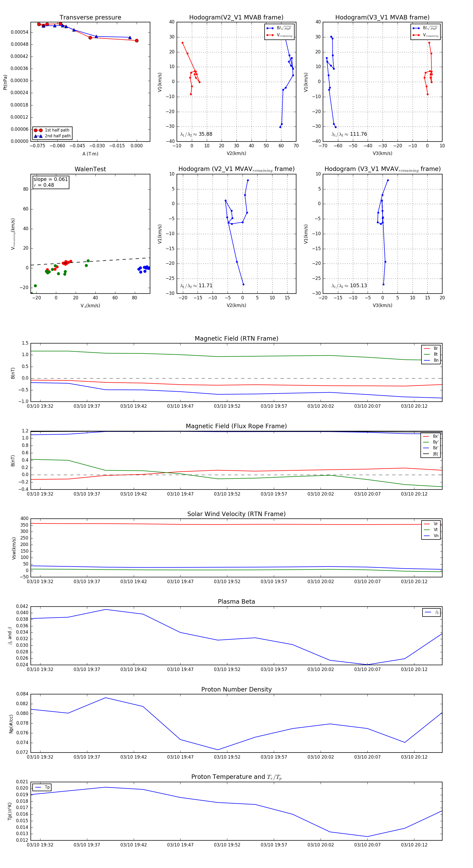Select the 'Bt' legend entry

(431, 354)
